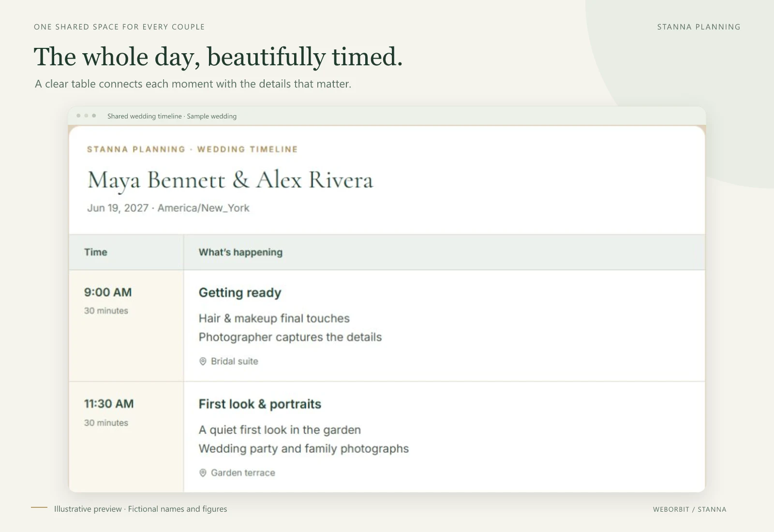Click '30 minutes' under 11:30 AM
Image resolution: width=774 pixels, height=532 pixels.
pos(106,423)
